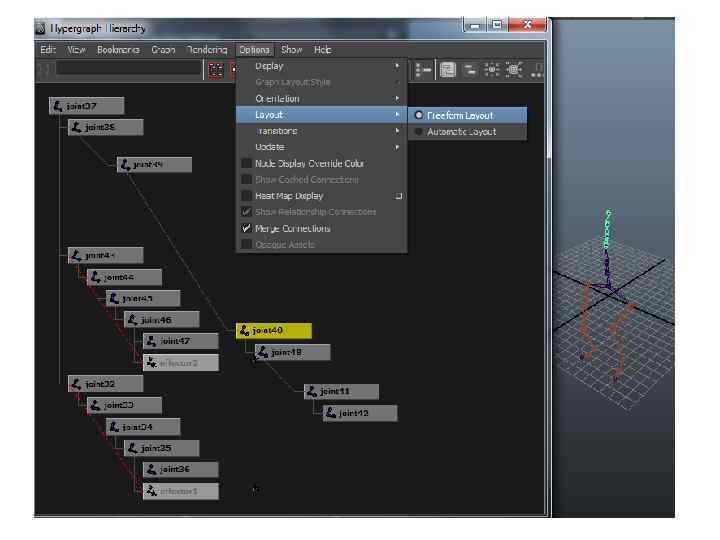This screenshot has height=540, width=720.
Task: Click the joint icon on the joint32 node
Action: coord(76,384)
